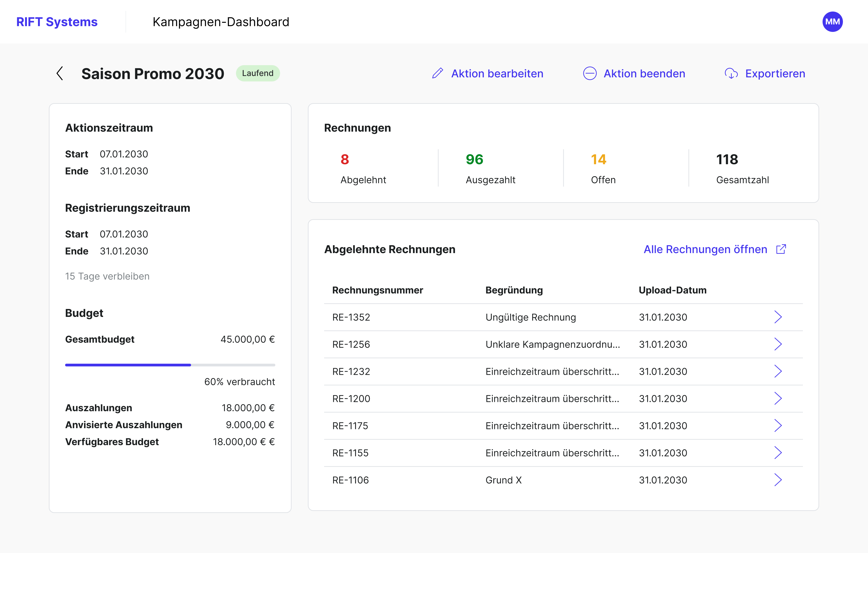The height and width of the screenshot is (610, 868).
Task: Click the Rechnungsnummer column header
Action: coord(377,290)
